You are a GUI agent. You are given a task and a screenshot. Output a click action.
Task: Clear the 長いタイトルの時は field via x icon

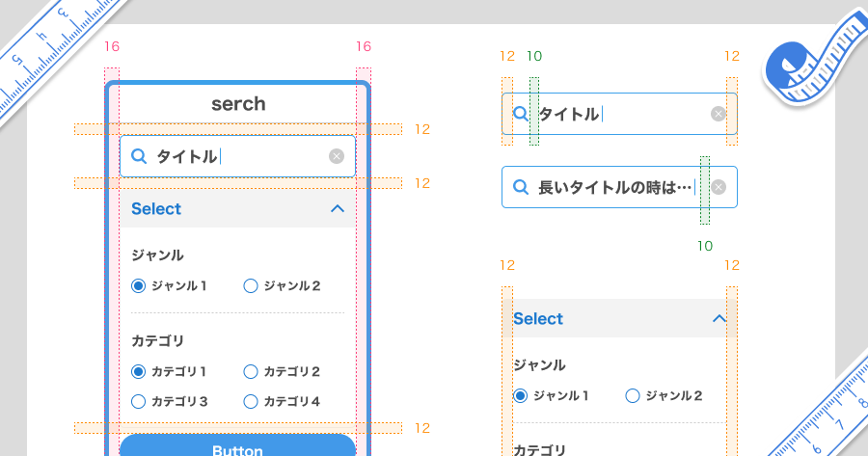point(718,187)
